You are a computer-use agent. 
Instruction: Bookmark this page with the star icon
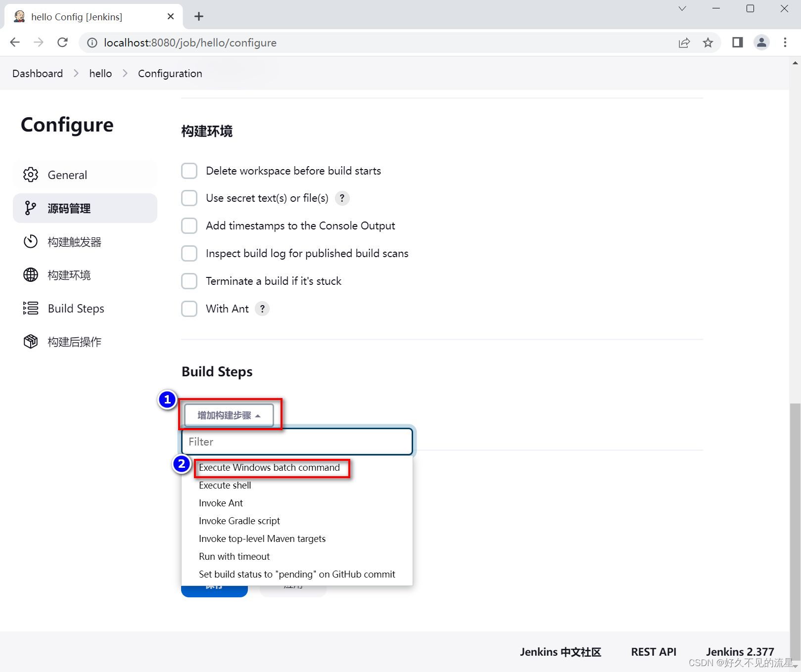708,43
